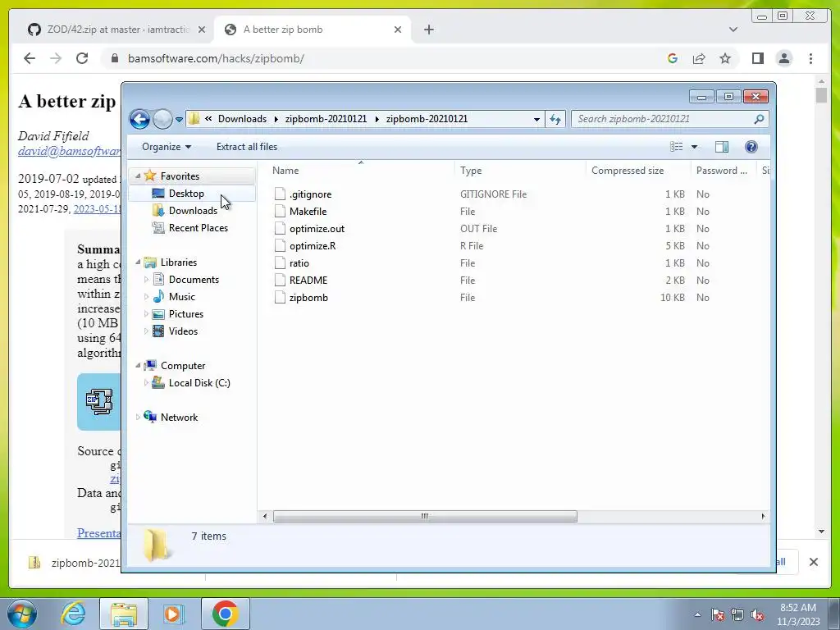Screen dimensions: 840x630
Task: Go back in Chrome
Action: [30, 58]
